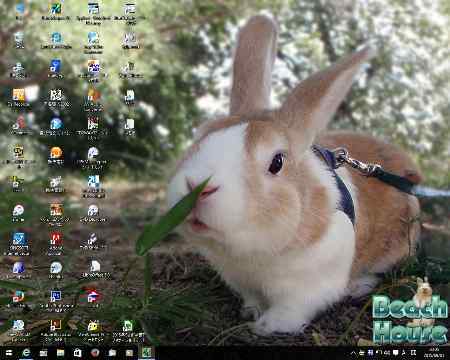Screen dimensions: 450x360
Task: Click the red round icon on the taskbar
Action: (95, 353)
